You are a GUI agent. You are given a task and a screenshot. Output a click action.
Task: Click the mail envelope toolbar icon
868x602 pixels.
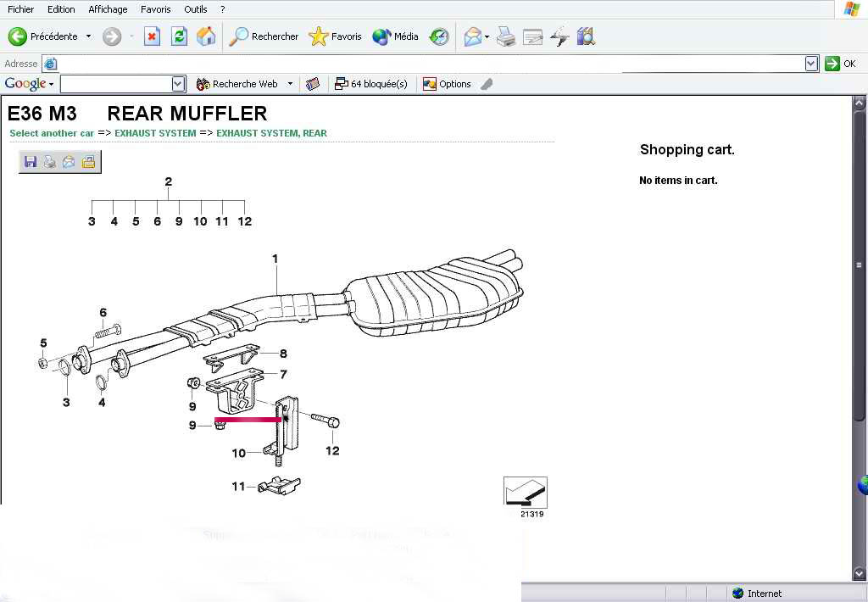473,36
